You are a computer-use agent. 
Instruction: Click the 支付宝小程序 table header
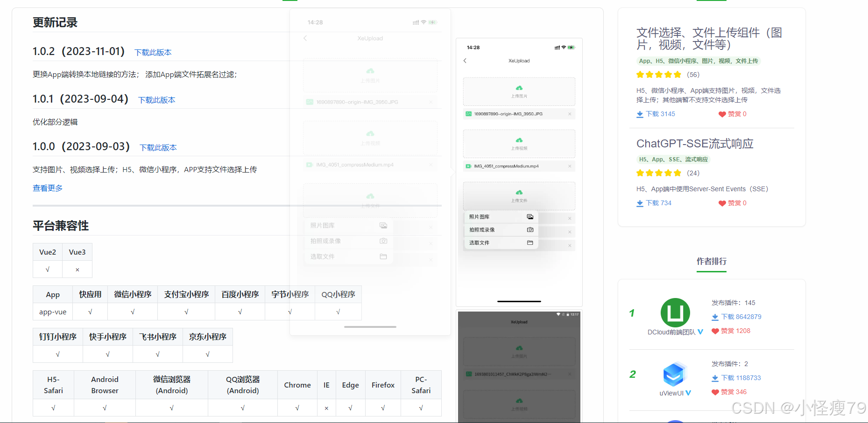coord(186,294)
